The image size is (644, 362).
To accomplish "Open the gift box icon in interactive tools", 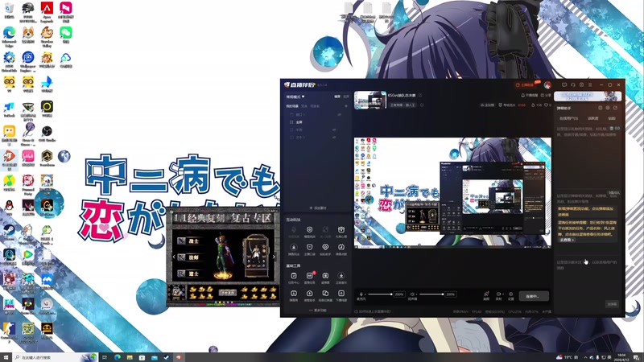I will coord(341,230).
